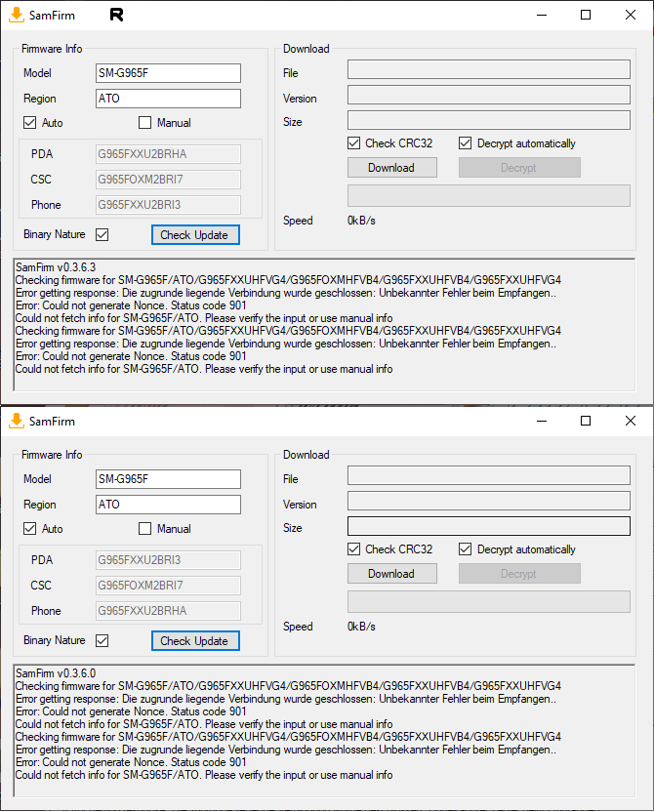Close the upper SamFirm window
The width and height of the screenshot is (654, 812).
pos(630,15)
